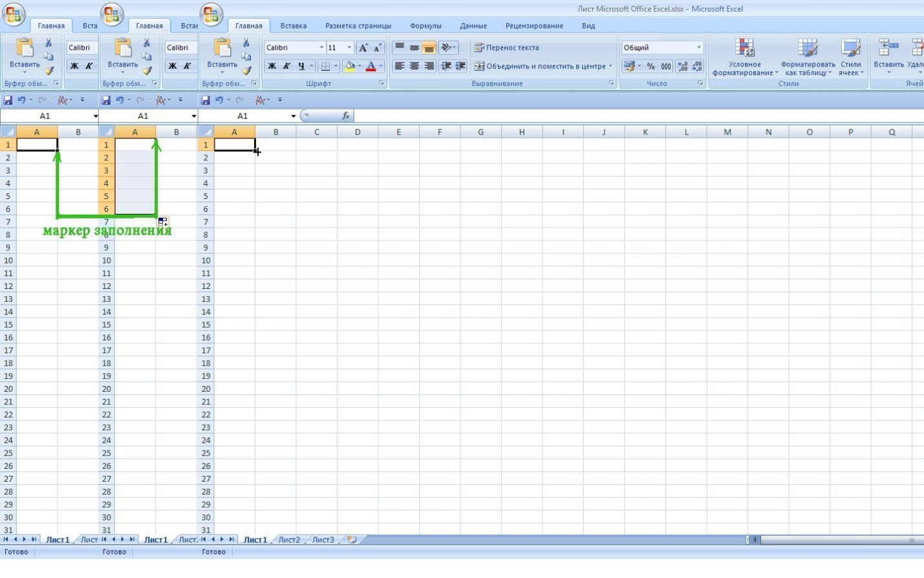The width and height of the screenshot is (924, 578).
Task: Click the Format Painter brush in the middle ribbon
Action: point(147,70)
